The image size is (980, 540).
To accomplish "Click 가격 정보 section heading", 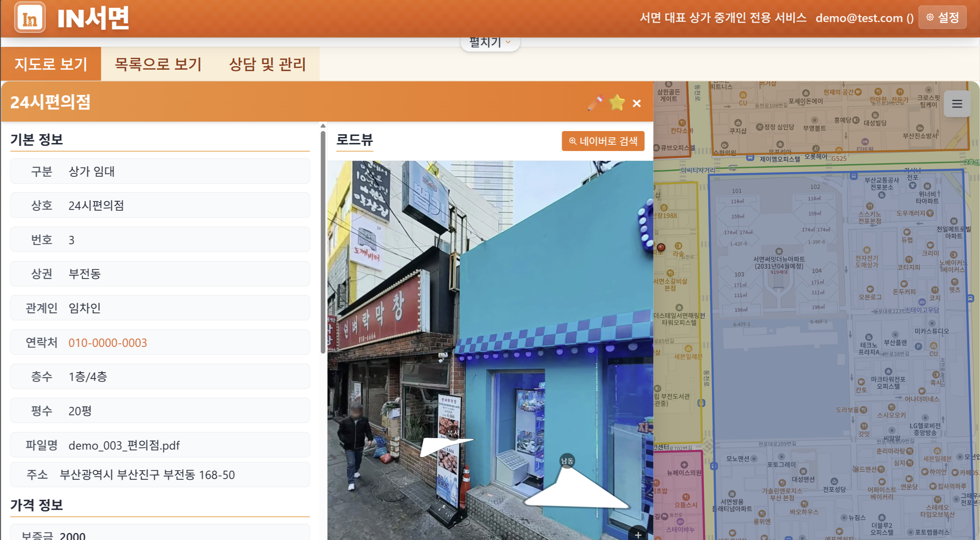I will tap(36, 505).
